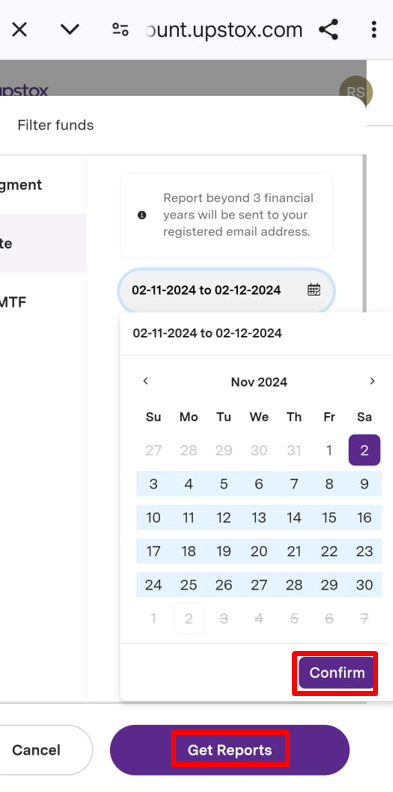Viewport: 393px width, 792px height.
Task: Click the calendar icon in date field
Action: 314,290
